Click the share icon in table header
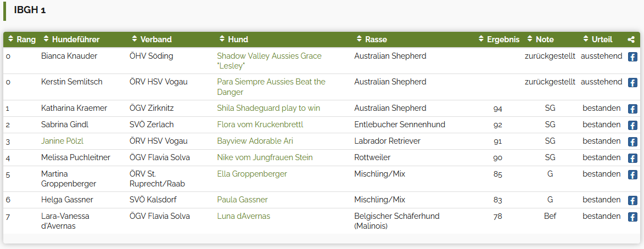The width and height of the screenshot is (644, 249). 631,40
